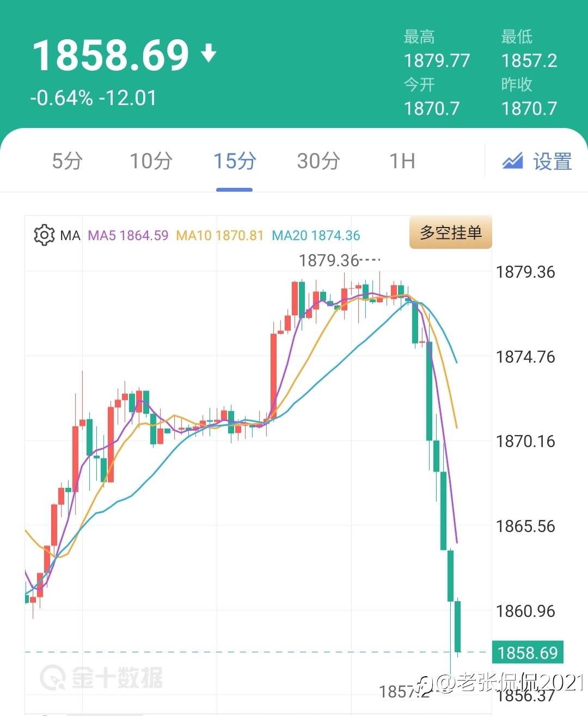Image resolution: width=588 pixels, height=716 pixels.
Task: Select the MA20 1874.36 indicator label
Action: [316, 236]
